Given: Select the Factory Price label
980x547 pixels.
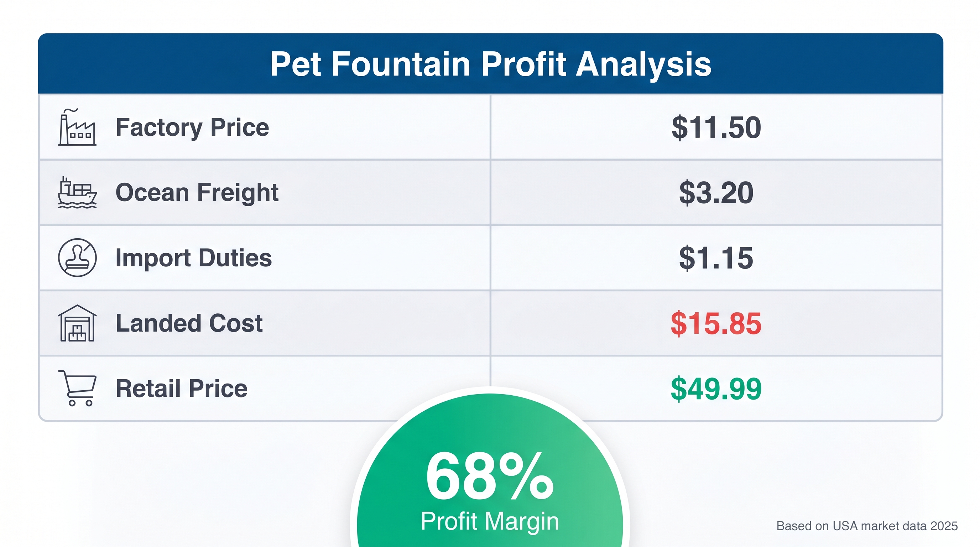Looking at the screenshot, I should (x=192, y=127).
